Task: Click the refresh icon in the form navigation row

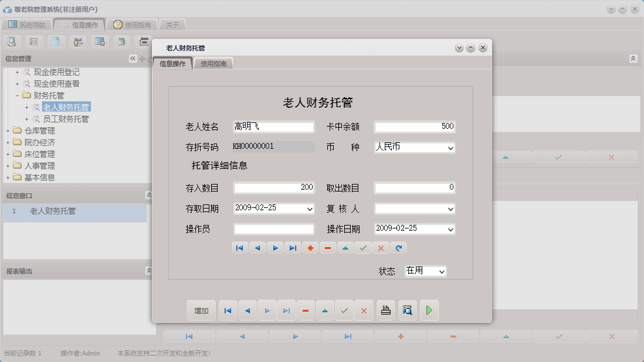Action: [x=399, y=248]
